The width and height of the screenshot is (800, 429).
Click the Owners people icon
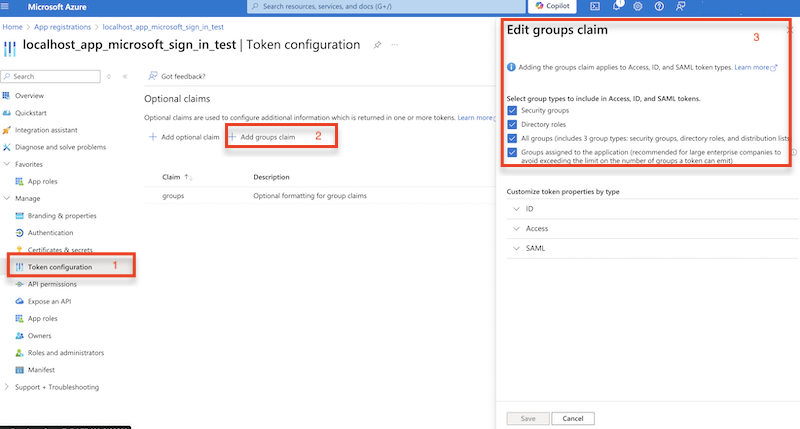tap(19, 336)
